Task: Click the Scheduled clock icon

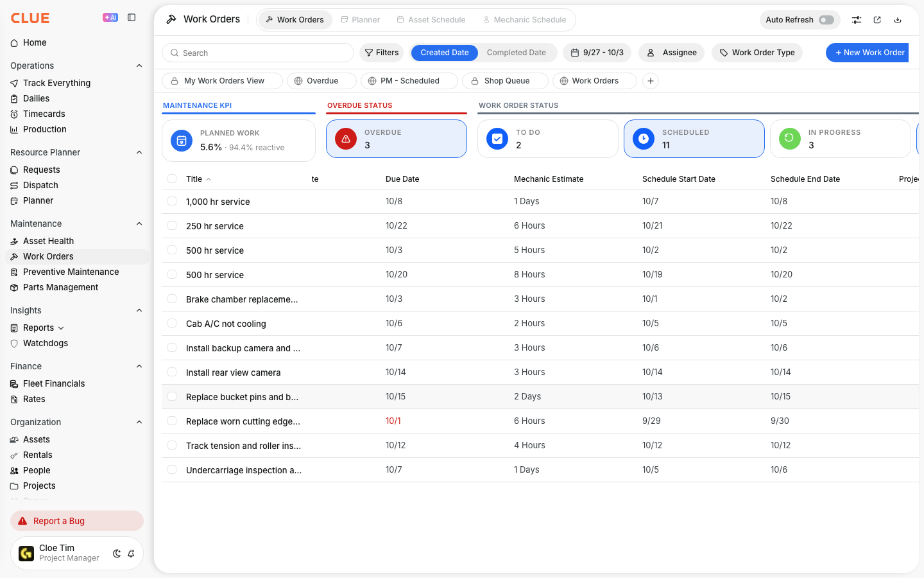Action: pos(644,139)
